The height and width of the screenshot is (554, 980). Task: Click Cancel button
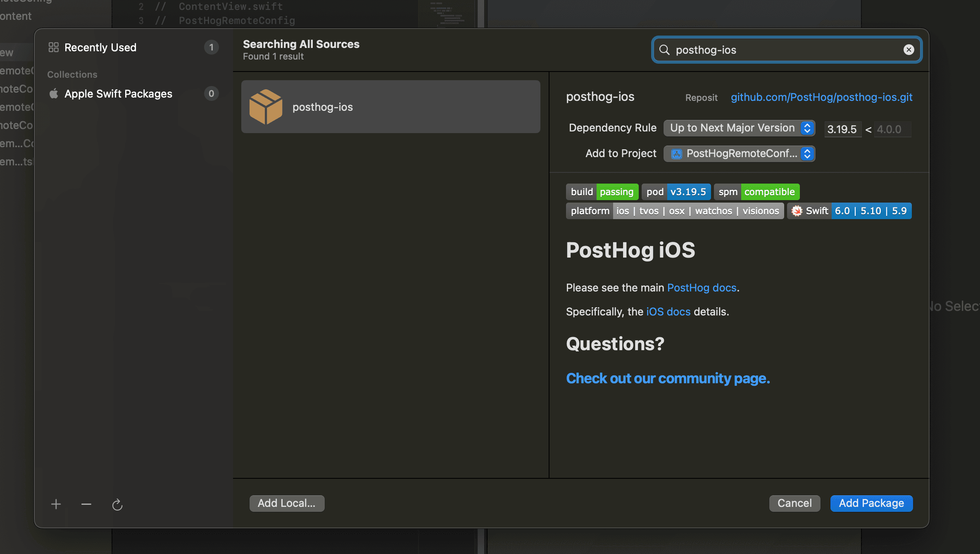(x=794, y=503)
